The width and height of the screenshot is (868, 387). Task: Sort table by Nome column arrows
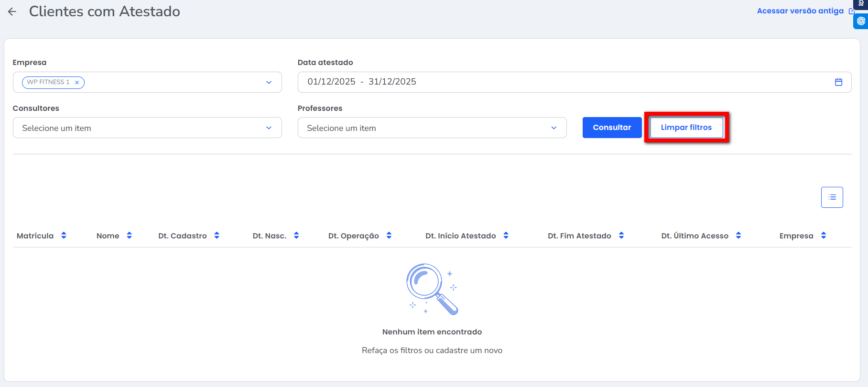(129, 236)
